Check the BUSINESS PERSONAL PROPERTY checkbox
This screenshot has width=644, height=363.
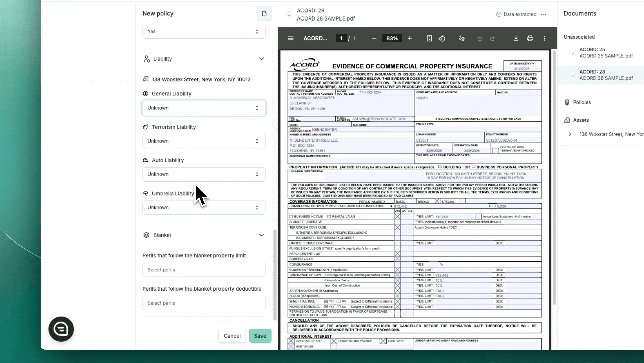(x=473, y=167)
